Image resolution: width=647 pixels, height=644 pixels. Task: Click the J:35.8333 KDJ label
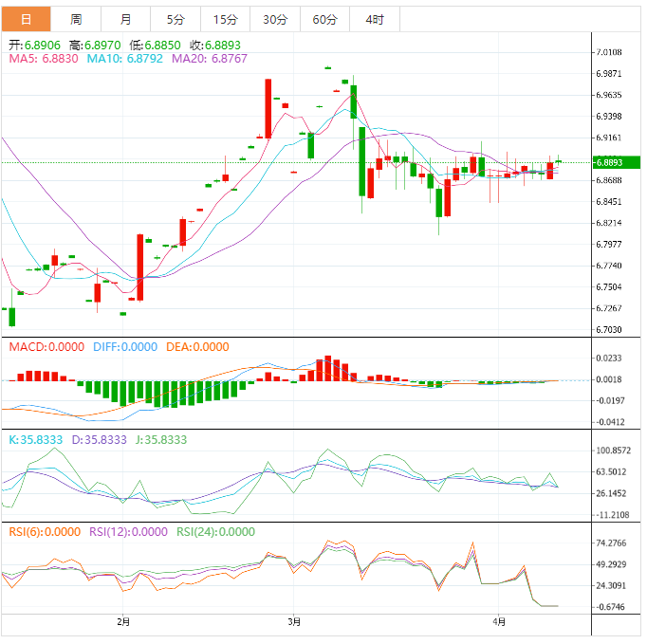161,440
